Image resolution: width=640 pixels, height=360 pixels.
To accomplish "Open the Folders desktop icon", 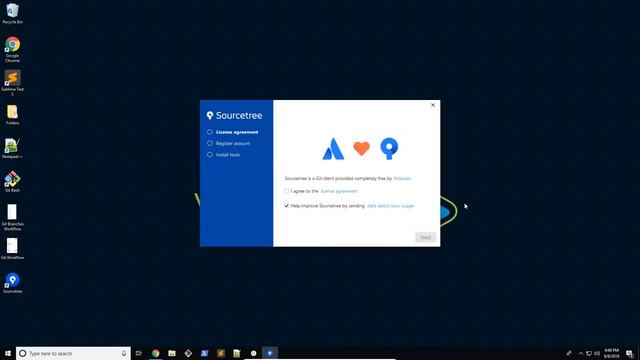I will point(12,115).
